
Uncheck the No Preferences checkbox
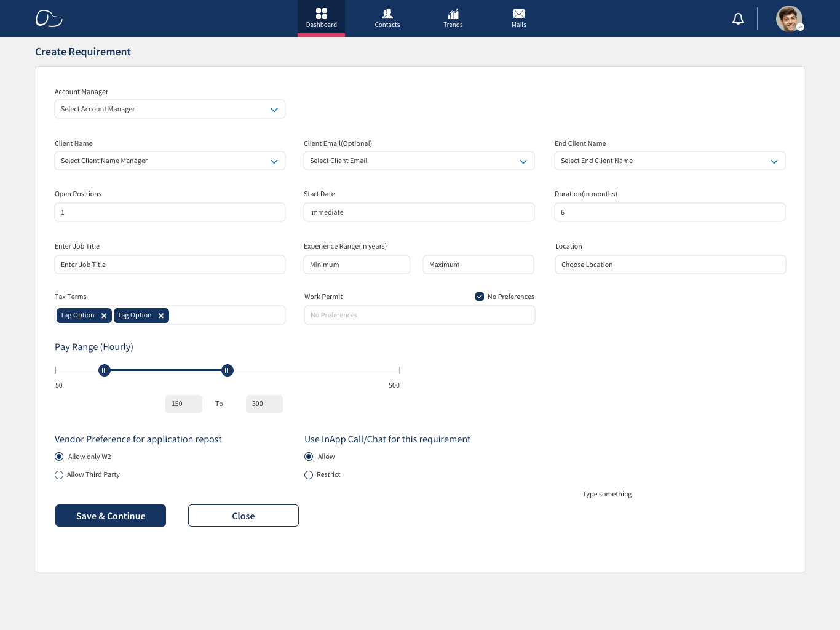click(x=480, y=297)
